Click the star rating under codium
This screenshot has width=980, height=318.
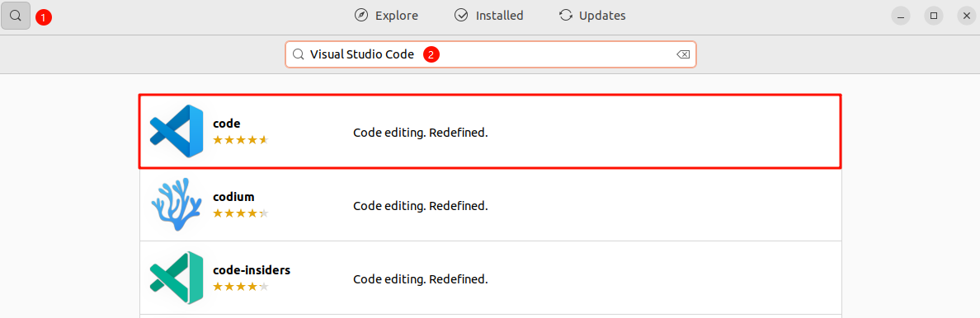[241, 213]
